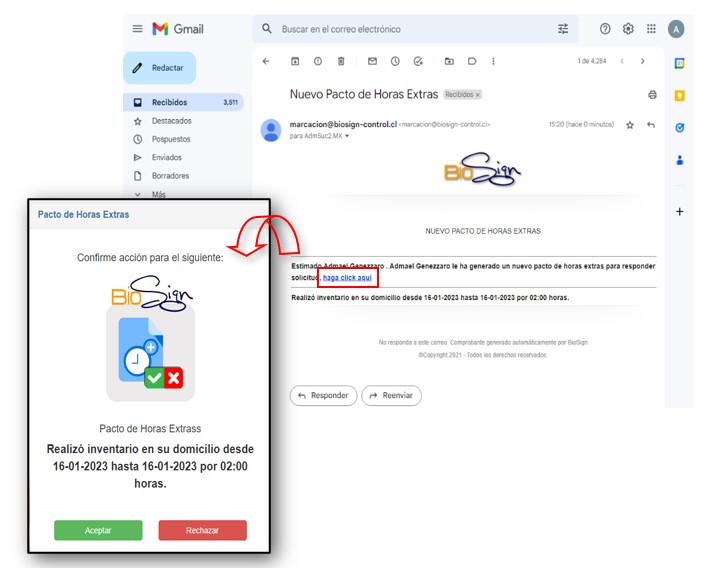Report this email as spam
The width and height of the screenshot is (706, 568).
tap(318, 61)
